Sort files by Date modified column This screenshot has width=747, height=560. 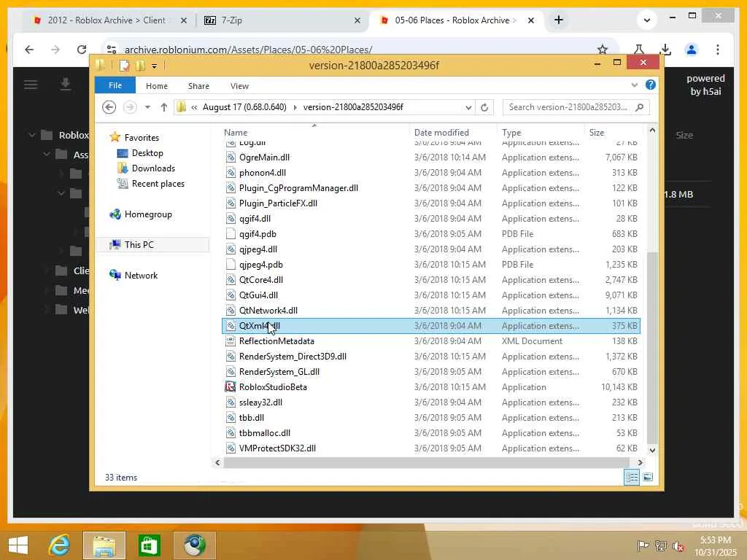point(452,133)
